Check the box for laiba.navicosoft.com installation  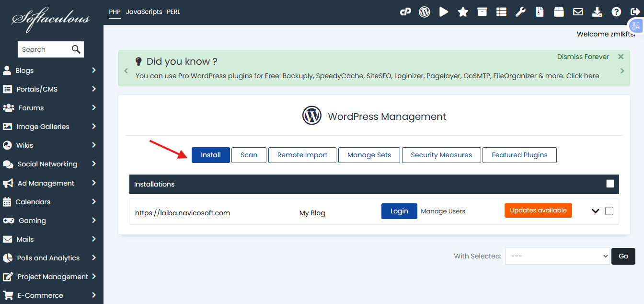[x=609, y=211]
